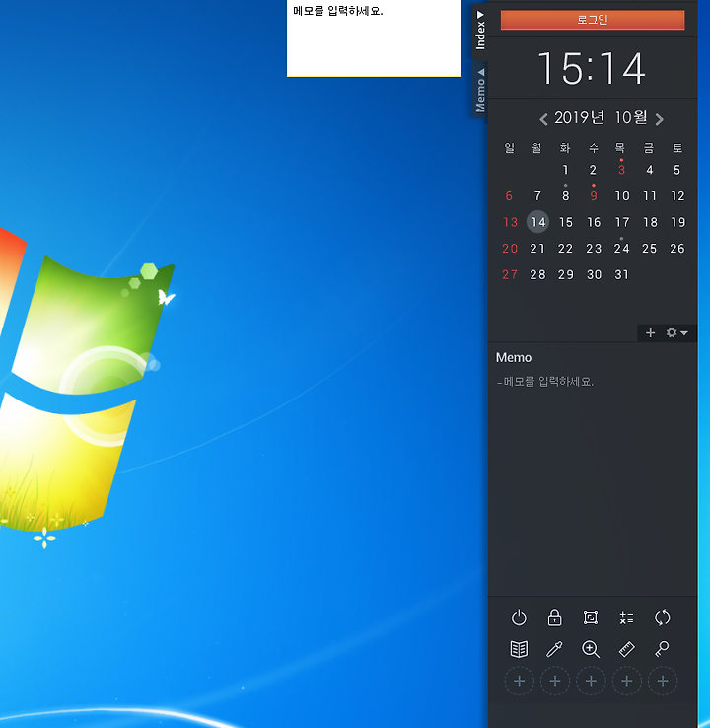The width and height of the screenshot is (710, 728).
Task: Select date 18 in the calendar
Action: pos(650,222)
